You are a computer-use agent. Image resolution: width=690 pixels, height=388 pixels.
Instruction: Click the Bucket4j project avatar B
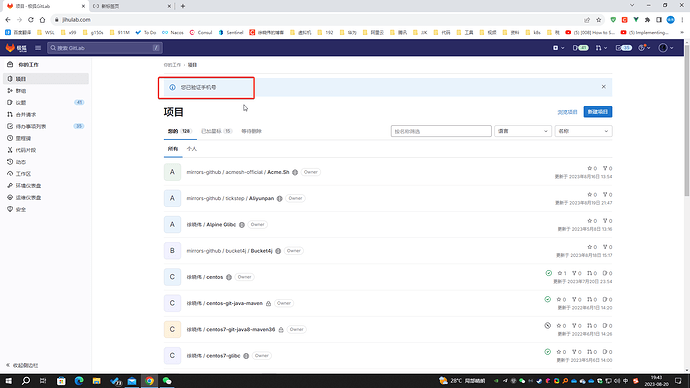(x=172, y=251)
